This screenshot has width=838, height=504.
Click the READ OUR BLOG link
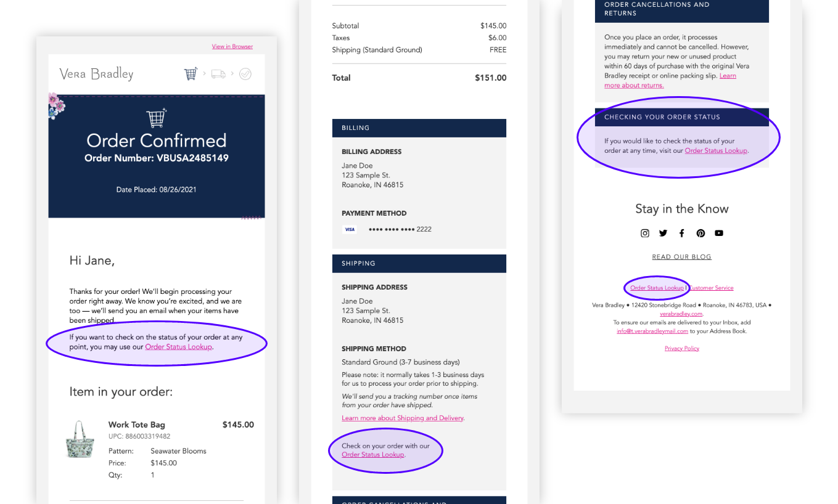coord(682,257)
